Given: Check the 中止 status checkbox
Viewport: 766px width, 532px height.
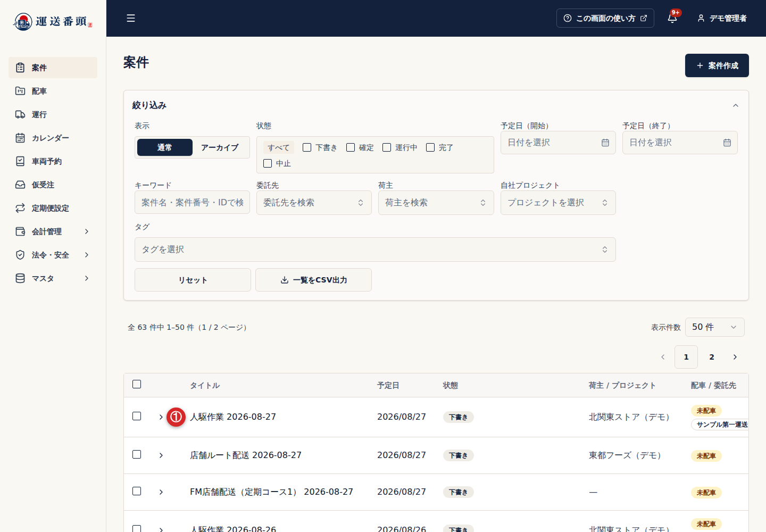Looking at the screenshot, I should click(268, 163).
